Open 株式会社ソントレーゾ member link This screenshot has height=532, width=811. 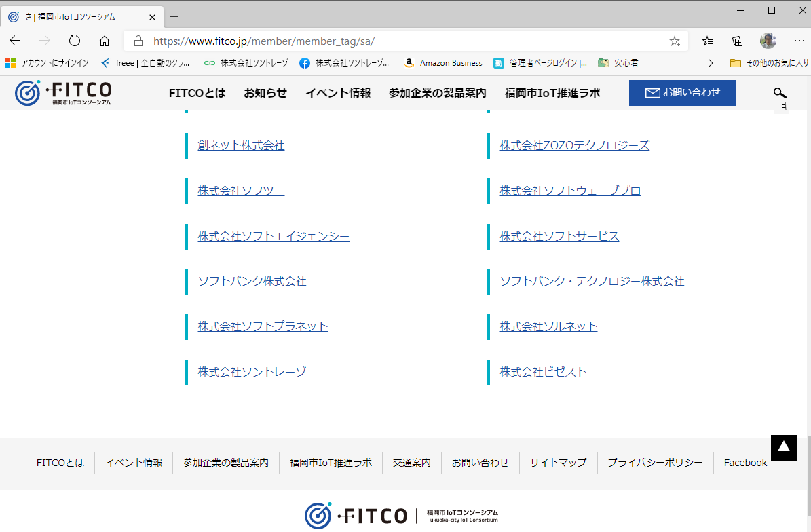pos(252,373)
